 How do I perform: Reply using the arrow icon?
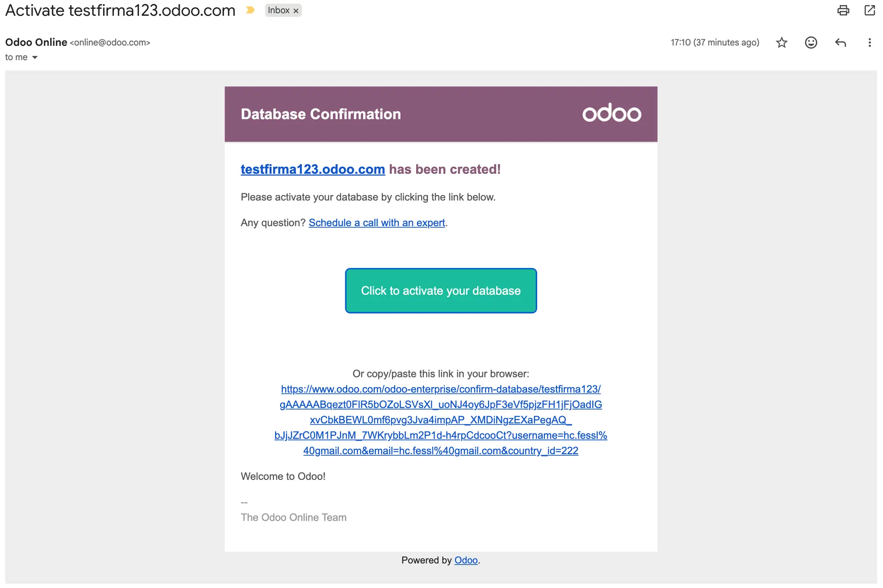(840, 43)
